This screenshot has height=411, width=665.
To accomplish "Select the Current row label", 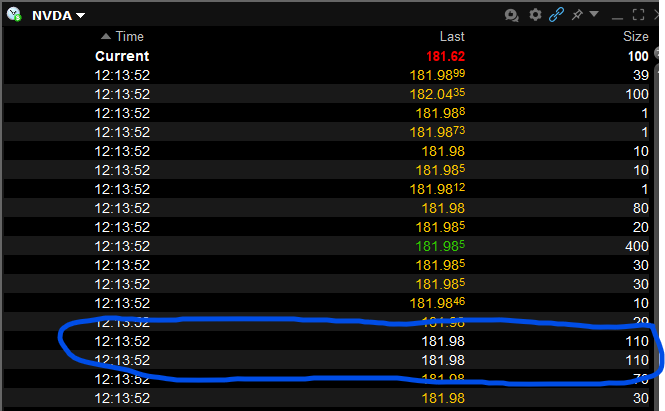I will tap(122, 56).
